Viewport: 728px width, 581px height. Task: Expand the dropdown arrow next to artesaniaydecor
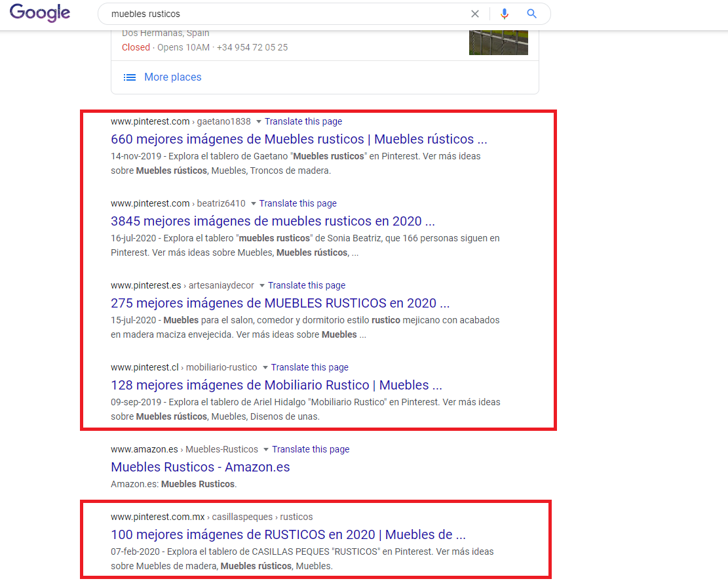point(262,285)
